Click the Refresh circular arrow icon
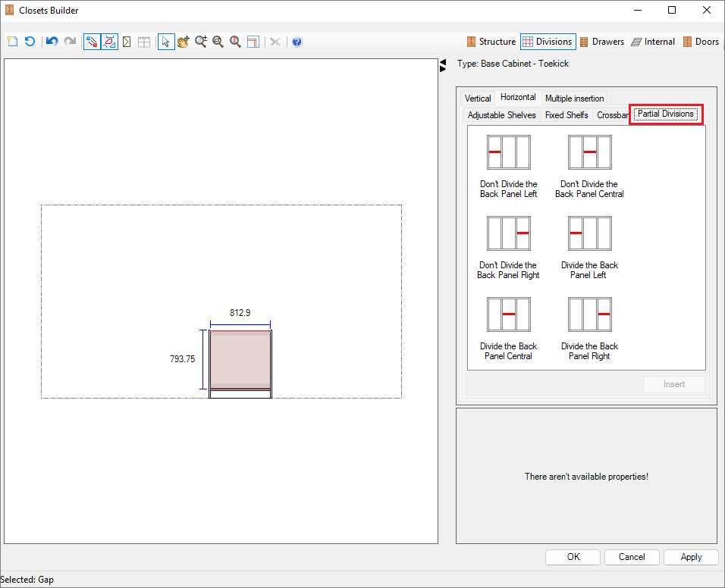The height and width of the screenshot is (588, 725). point(30,42)
